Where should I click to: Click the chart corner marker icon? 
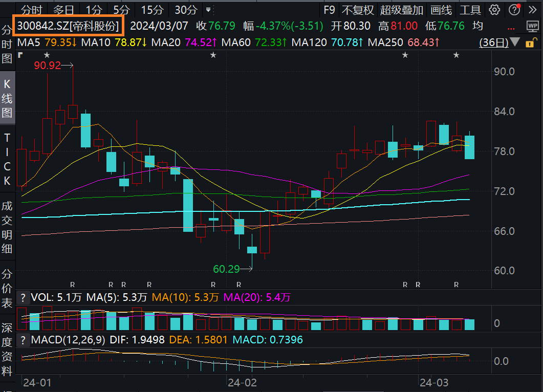pyautogui.click(x=20, y=55)
